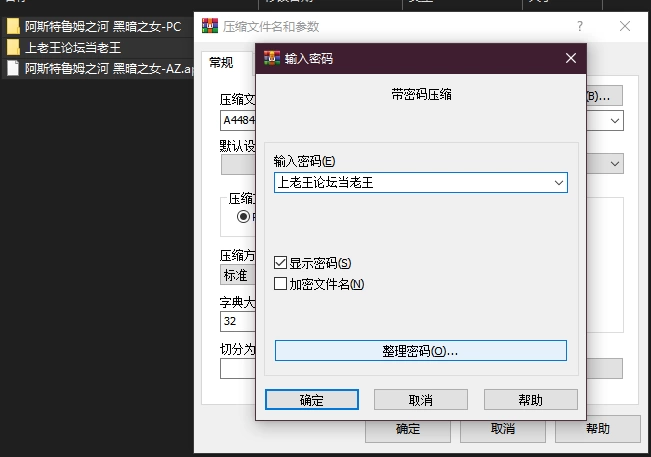Uncheck 显示密码(S) checkbox
Screen dimensions: 651x457
(x=280, y=263)
